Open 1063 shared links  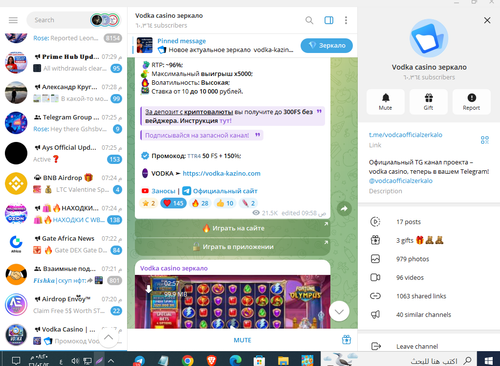point(429,296)
